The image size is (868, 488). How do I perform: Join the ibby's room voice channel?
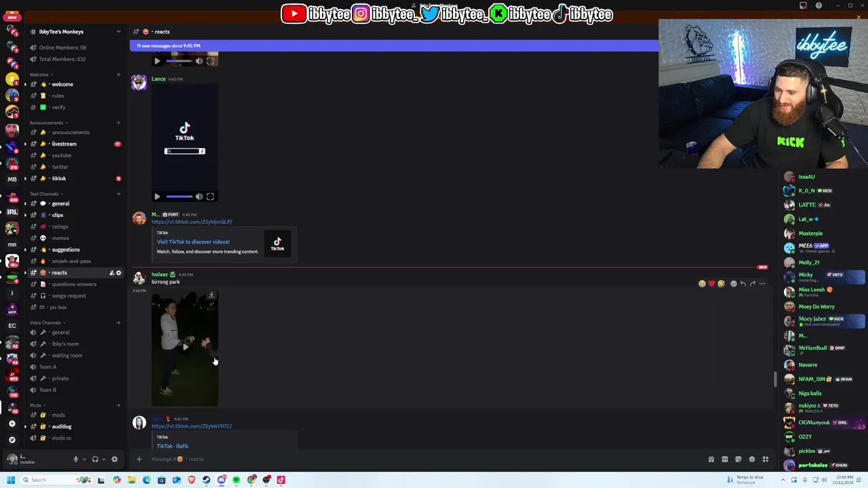[75, 344]
